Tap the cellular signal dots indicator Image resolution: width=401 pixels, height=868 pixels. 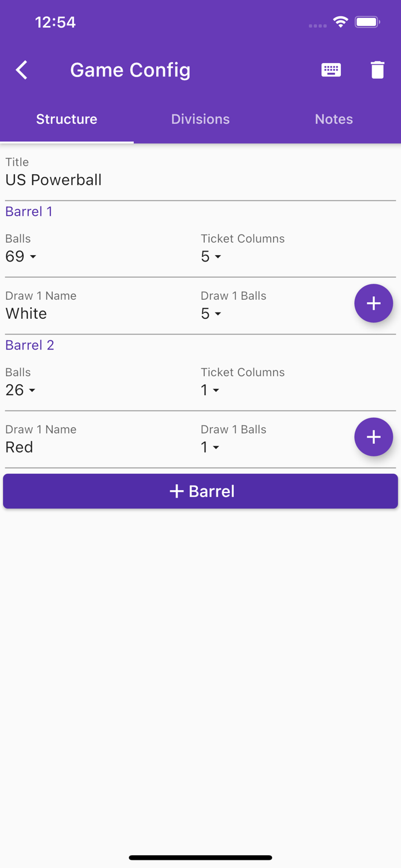pyautogui.click(x=317, y=24)
